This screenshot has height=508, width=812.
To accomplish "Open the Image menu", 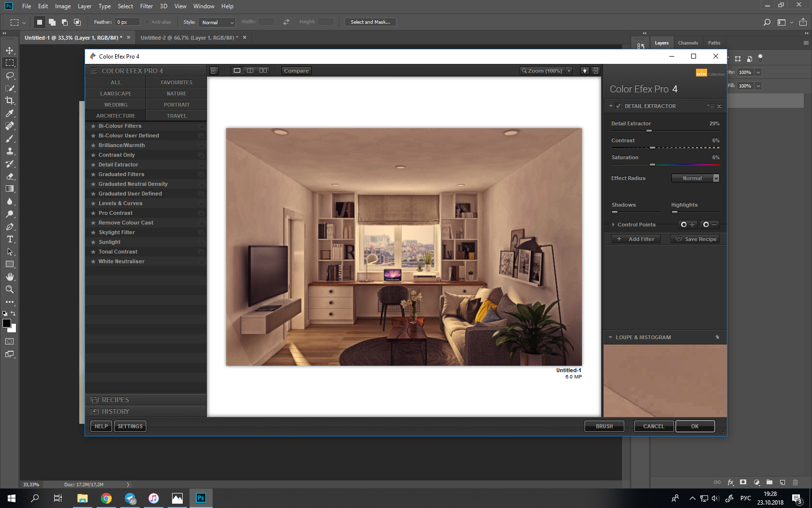I will coord(63,6).
